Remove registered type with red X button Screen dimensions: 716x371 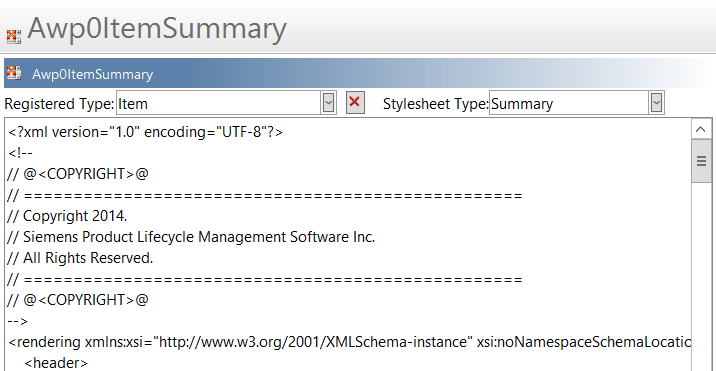(355, 102)
